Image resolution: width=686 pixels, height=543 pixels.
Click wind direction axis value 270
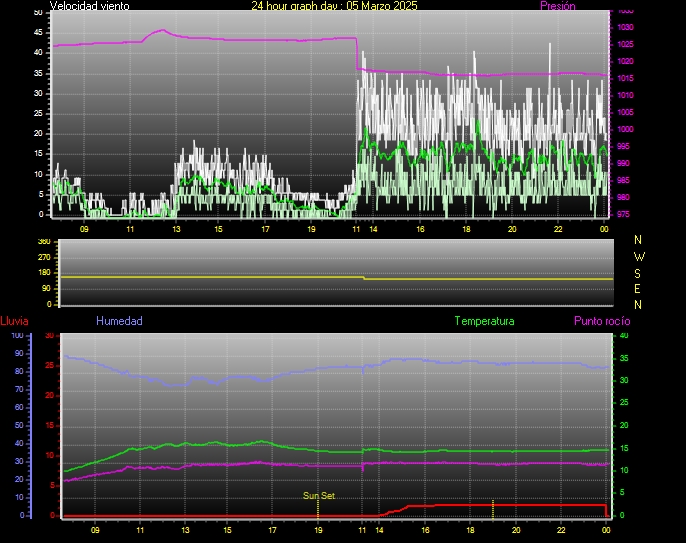pos(44,257)
